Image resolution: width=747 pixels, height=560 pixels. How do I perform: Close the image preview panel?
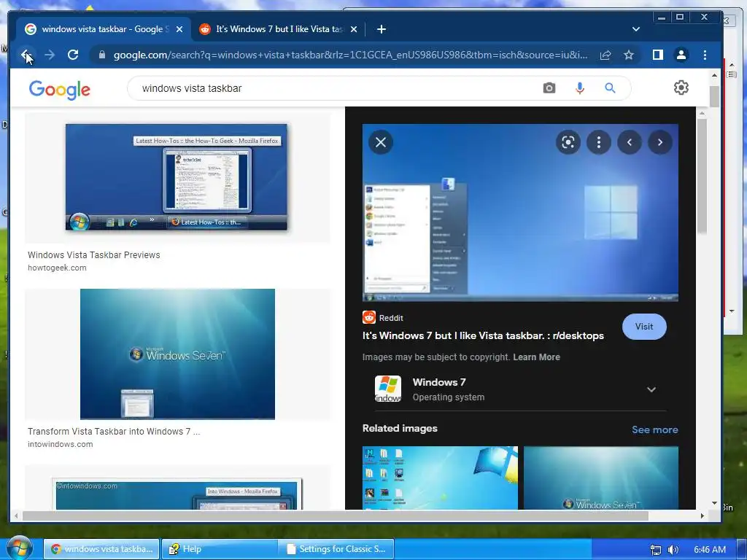click(x=381, y=142)
